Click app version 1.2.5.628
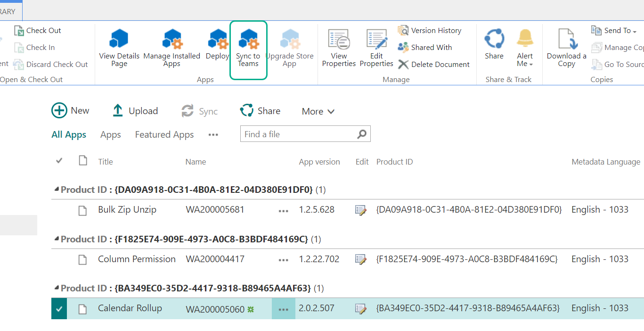Viewport: 644px width, 331px height. pyautogui.click(x=317, y=210)
